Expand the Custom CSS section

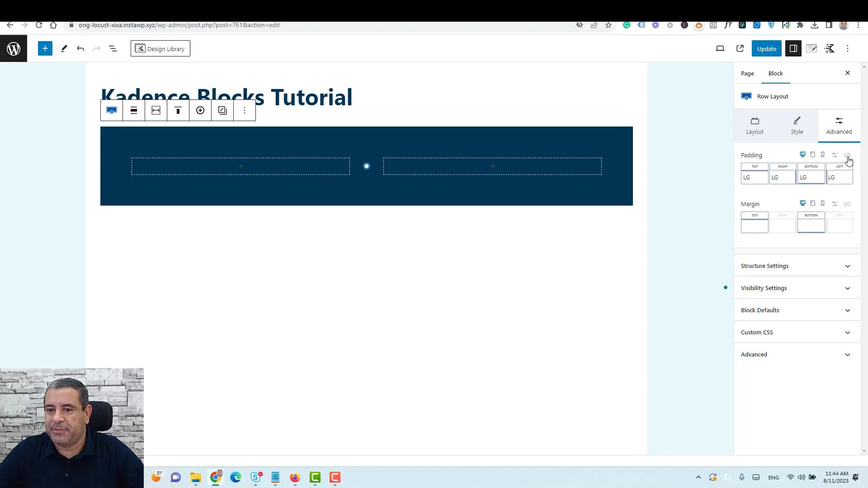coord(796,332)
